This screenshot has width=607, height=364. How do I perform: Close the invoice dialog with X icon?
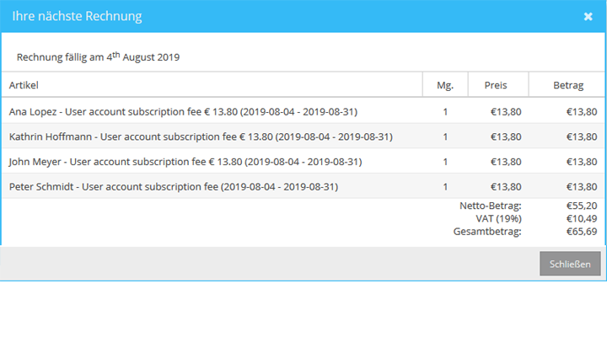pos(588,17)
